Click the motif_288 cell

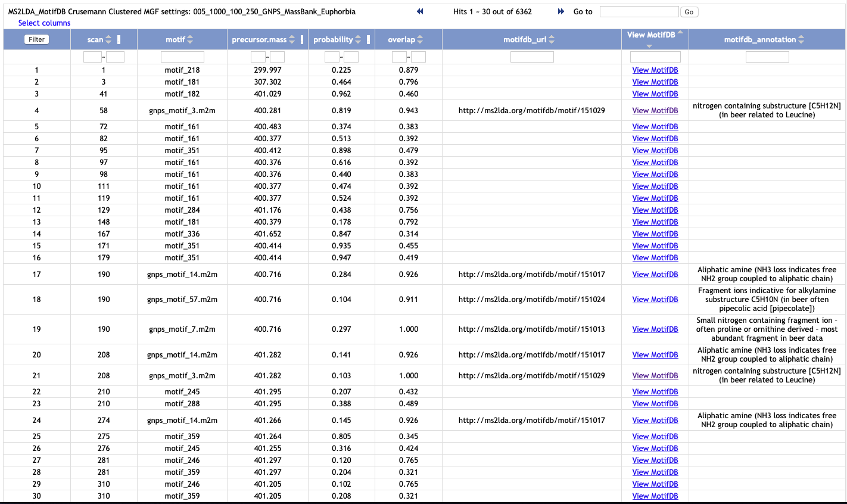click(x=182, y=404)
